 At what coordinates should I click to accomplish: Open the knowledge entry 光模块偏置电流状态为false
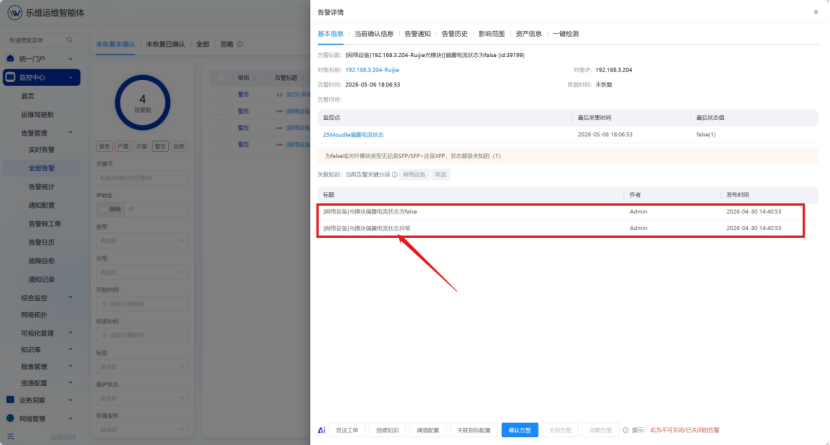(370, 212)
